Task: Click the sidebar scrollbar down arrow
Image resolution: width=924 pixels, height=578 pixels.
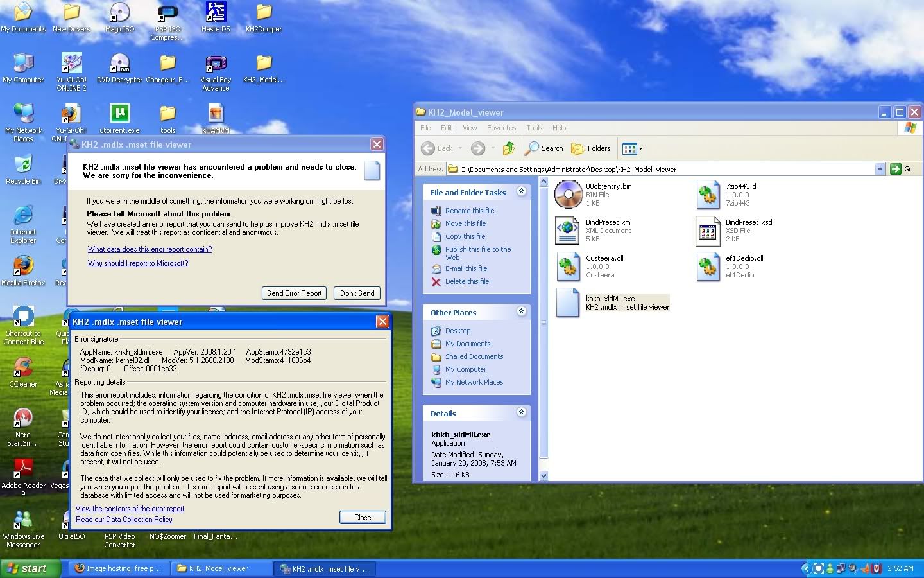Action: [x=544, y=476]
